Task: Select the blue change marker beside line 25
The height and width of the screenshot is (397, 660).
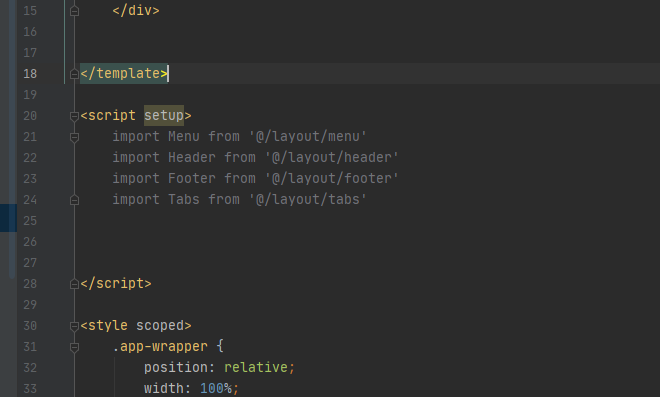Action: (x=8, y=218)
